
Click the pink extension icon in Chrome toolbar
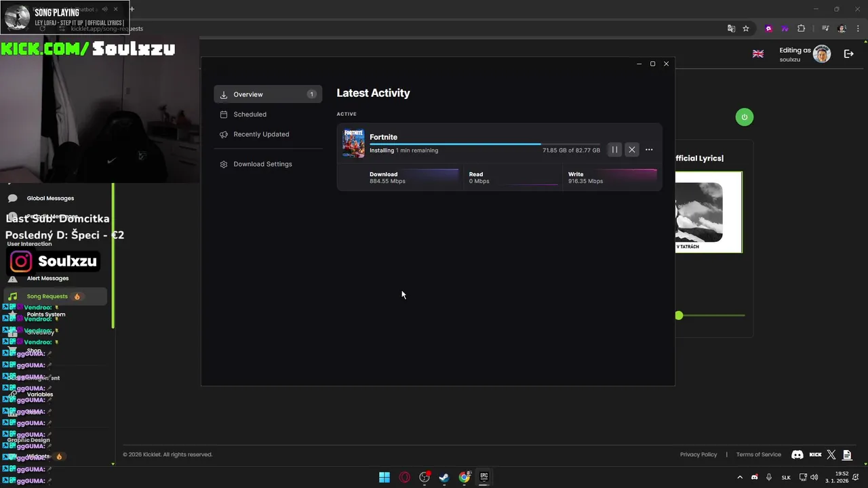point(768,28)
